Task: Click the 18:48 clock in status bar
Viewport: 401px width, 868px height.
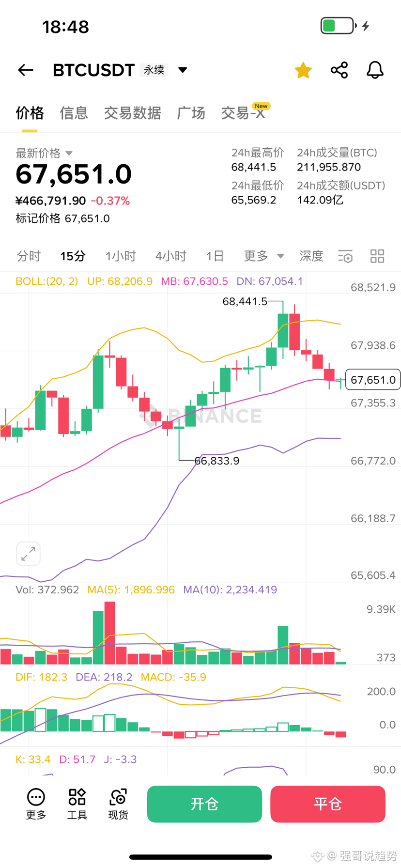Action: click(x=65, y=27)
